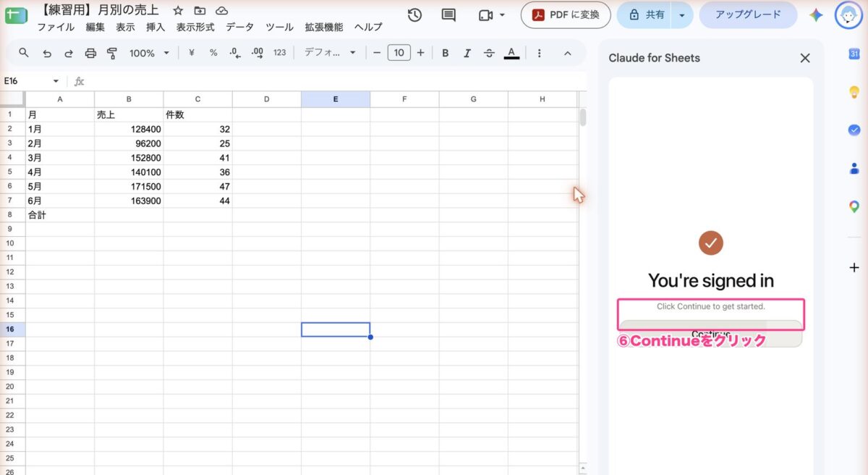Open the comments icon

(448, 15)
